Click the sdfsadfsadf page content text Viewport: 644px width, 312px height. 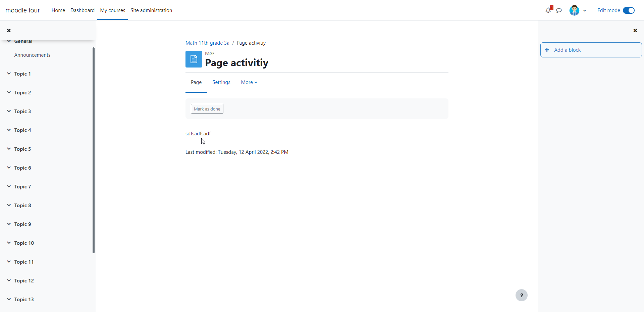click(198, 134)
